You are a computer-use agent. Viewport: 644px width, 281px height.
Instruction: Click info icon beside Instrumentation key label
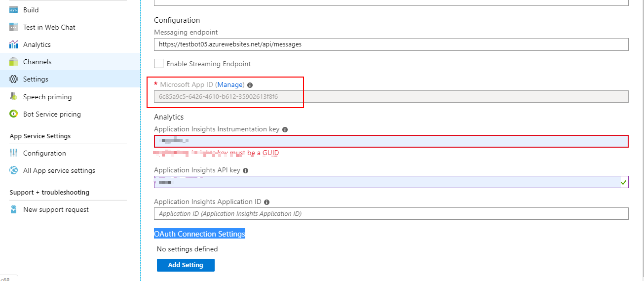pos(285,129)
